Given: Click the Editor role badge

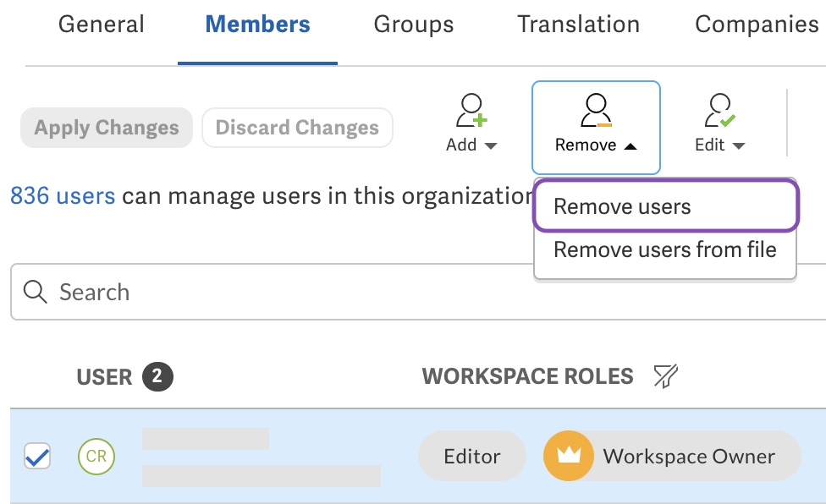Looking at the screenshot, I should tap(472, 456).
